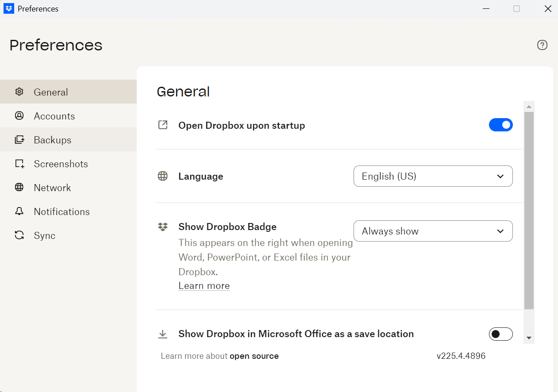The height and width of the screenshot is (392, 558).
Task: Click the Sync arrows icon
Action: [19, 235]
